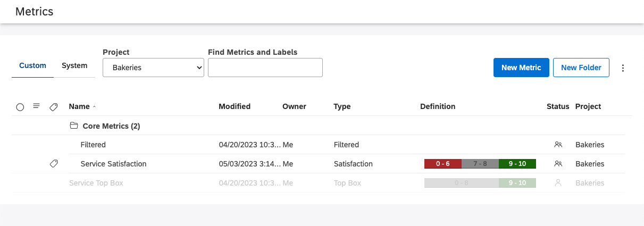Image resolution: width=644 pixels, height=226 pixels.
Task: Click the label tag icon beside Service Satisfaction
Action: pyautogui.click(x=54, y=164)
